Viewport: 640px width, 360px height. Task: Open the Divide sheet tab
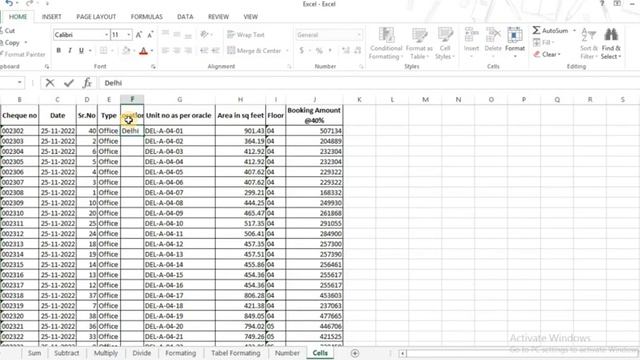pyautogui.click(x=142, y=353)
